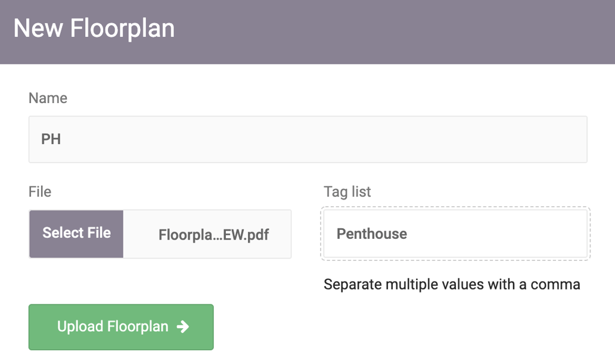
Task: Click the attached PDF name next to Select File
Action: point(213,234)
